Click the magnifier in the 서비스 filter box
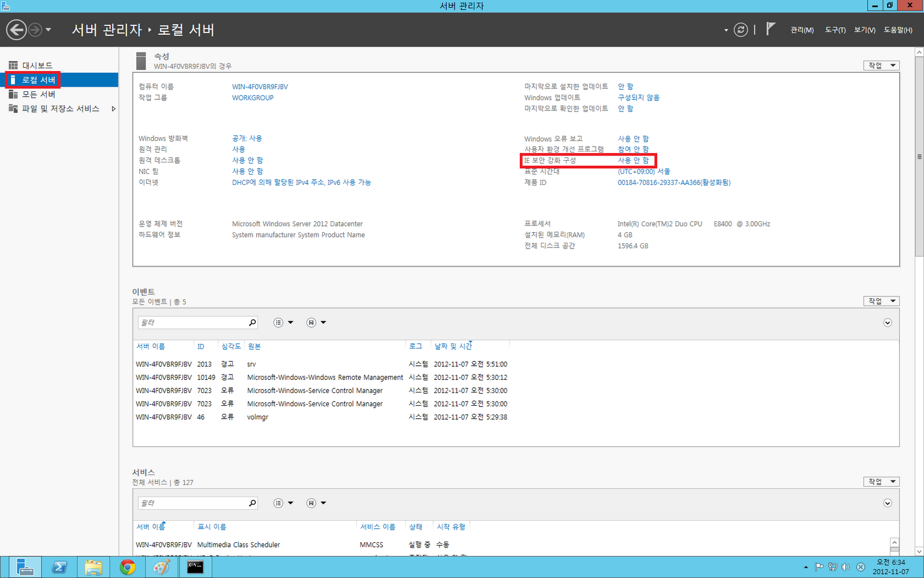The height and width of the screenshot is (578, 924). coord(252,503)
